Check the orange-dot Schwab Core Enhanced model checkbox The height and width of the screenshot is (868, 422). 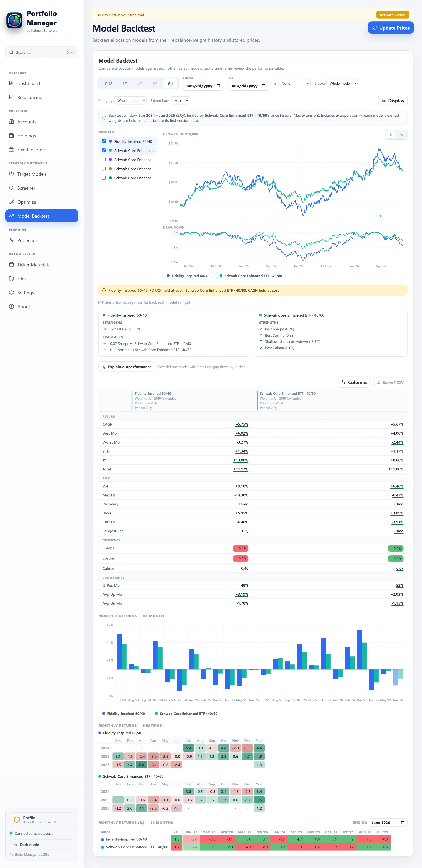coord(104,168)
